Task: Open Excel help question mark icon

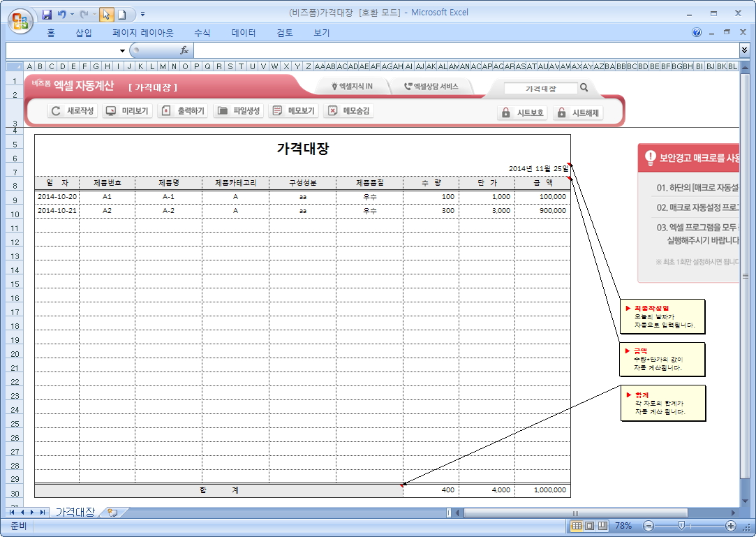Action: click(x=697, y=32)
